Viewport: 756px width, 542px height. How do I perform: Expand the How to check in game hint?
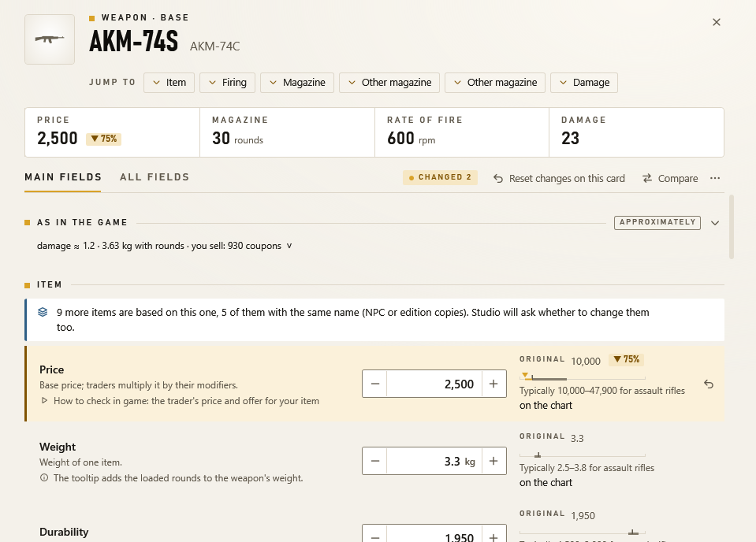(x=180, y=401)
